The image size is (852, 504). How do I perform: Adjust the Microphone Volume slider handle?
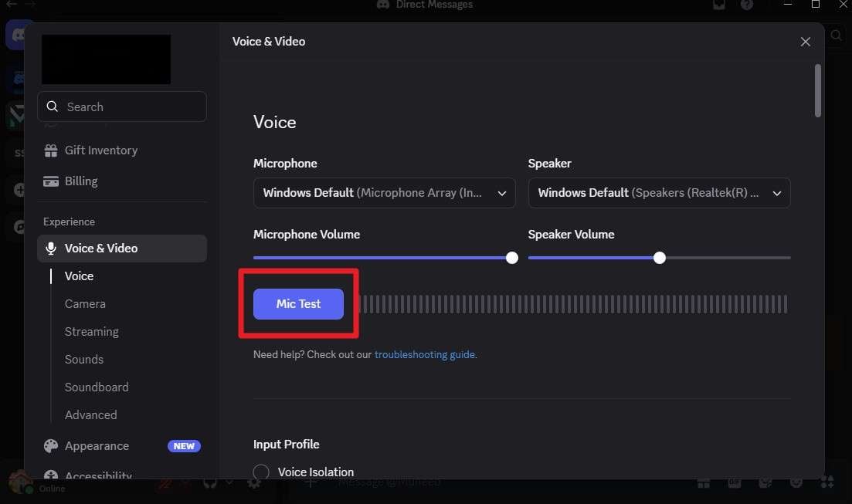tap(512, 258)
